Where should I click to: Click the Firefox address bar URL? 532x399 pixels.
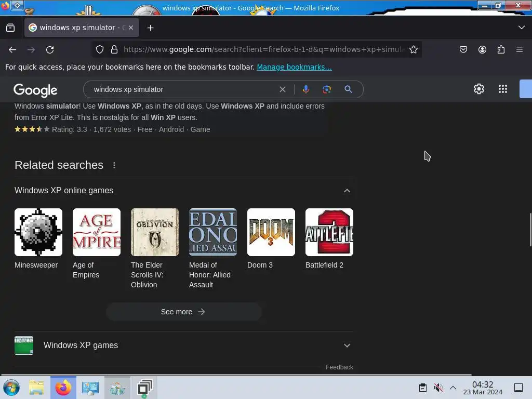click(x=264, y=49)
